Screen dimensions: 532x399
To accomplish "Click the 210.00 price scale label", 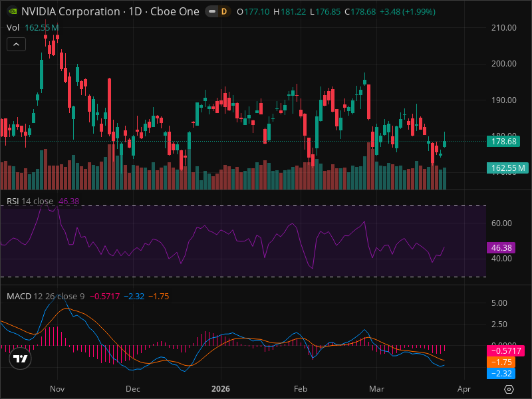I will 504,27.
